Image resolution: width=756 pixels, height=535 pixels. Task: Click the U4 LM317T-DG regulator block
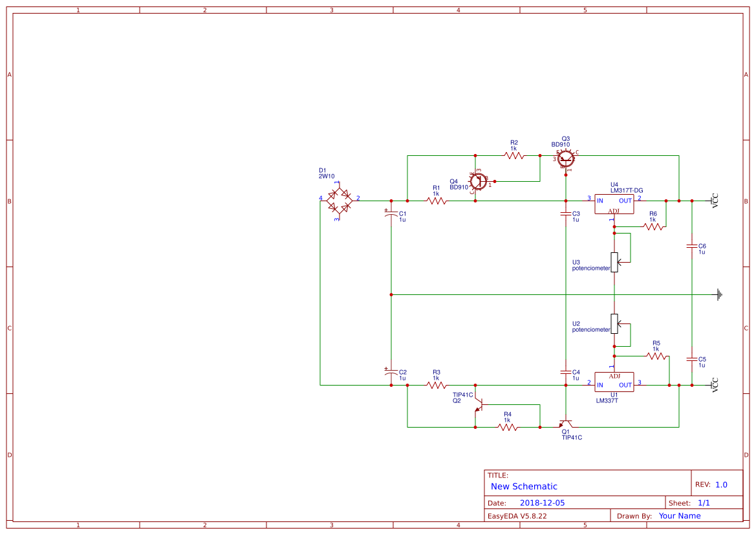[x=613, y=205]
